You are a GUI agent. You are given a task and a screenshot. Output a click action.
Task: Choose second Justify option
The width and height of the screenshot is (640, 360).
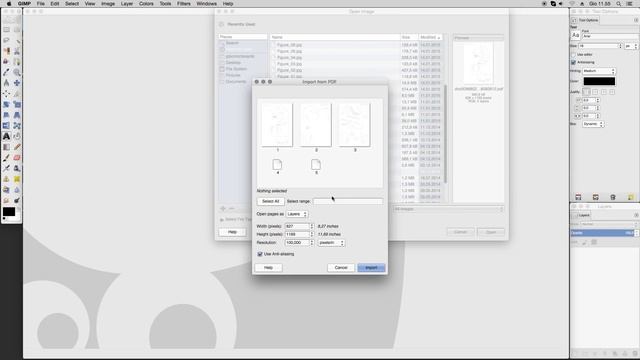click(x=595, y=92)
